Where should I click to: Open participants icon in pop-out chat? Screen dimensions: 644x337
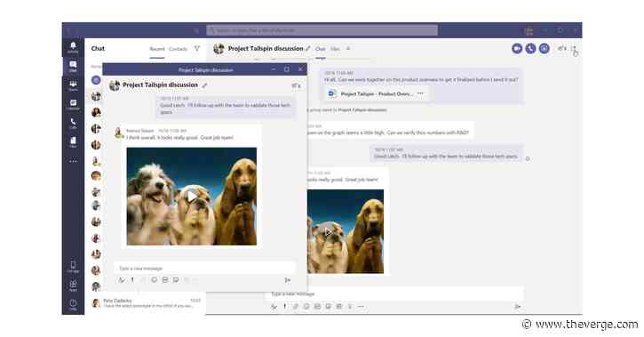point(296,85)
